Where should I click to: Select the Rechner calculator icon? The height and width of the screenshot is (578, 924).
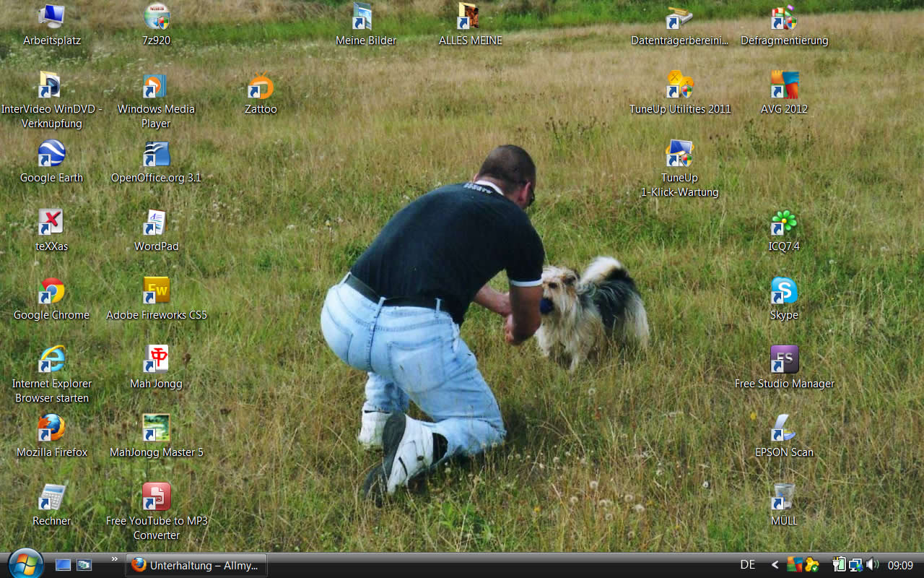(52, 497)
